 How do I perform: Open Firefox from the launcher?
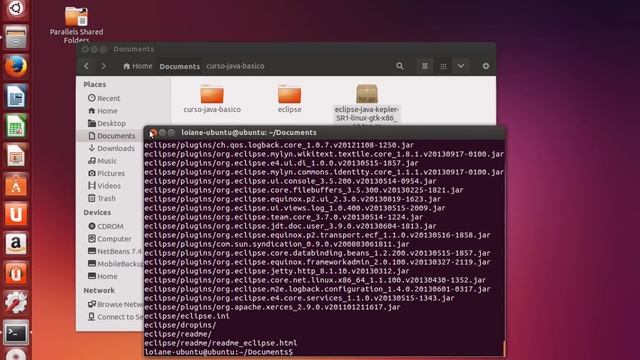(x=16, y=67)
